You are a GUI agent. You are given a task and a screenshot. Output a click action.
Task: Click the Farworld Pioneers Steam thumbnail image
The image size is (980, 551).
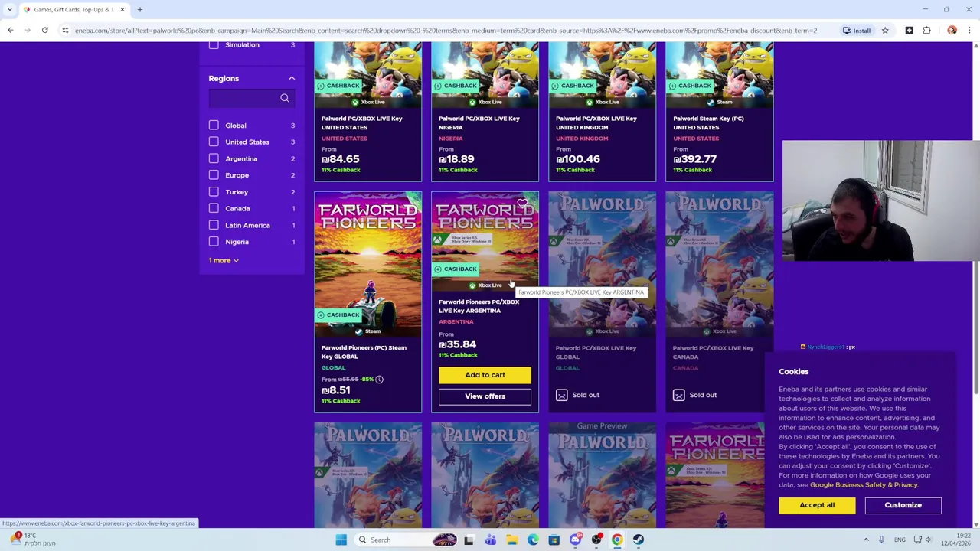[x=367, y=264]
